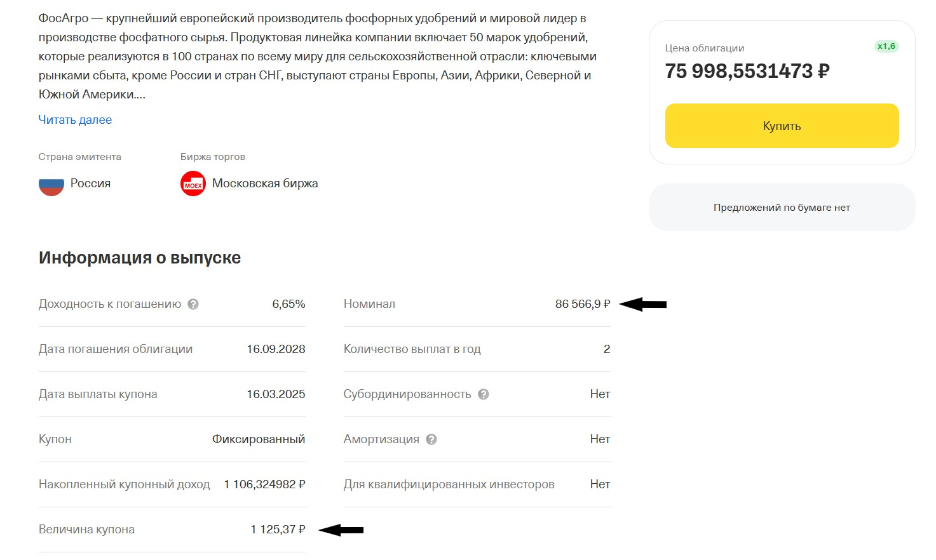Click the accrued coupon income value
Image resolution: width=936 pixels, height=560 pixels.
264,484
